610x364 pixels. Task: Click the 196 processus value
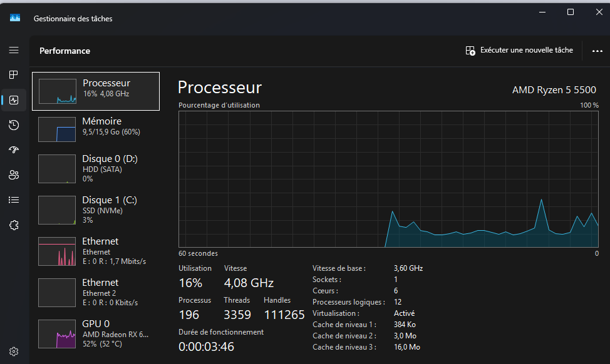(x=189, y=315)
